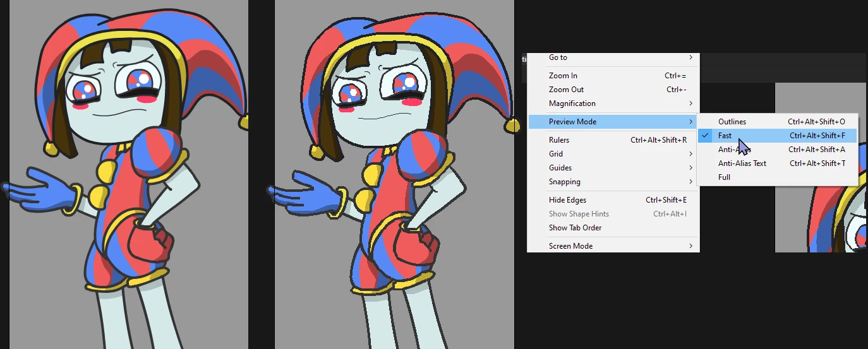Screen dimensions: 868x349
Task: Expand the Go to submenu arrow
Action: [x=690, y=57]
